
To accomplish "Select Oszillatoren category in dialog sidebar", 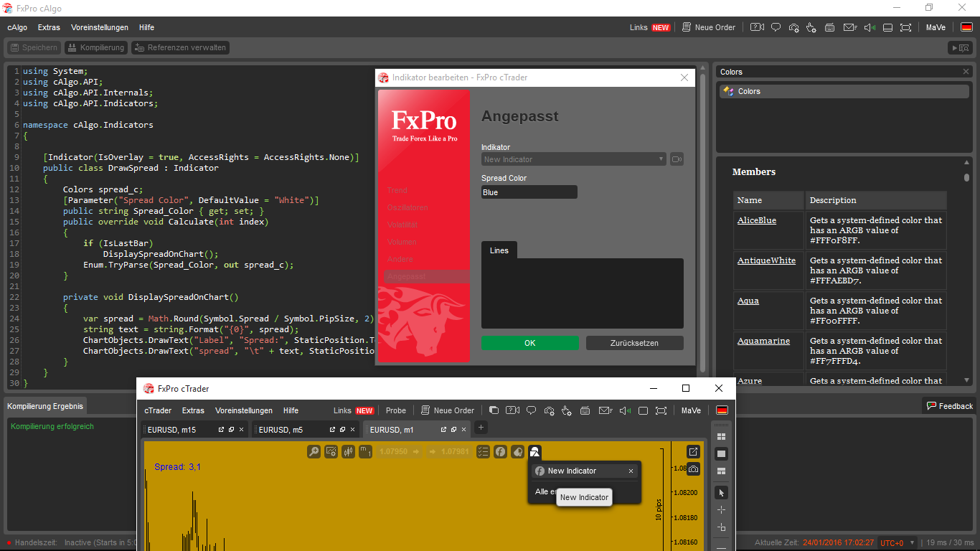I will [x=407, y=207].
